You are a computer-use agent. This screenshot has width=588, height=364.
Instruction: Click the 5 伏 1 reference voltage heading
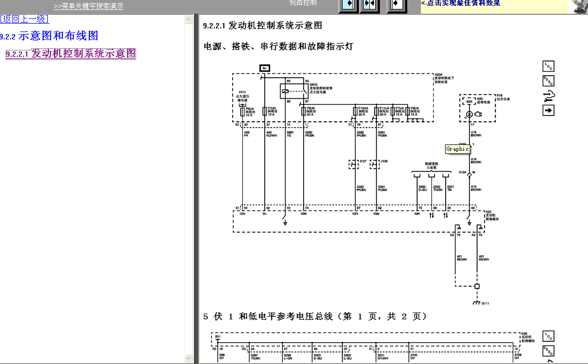pos(315,316)
